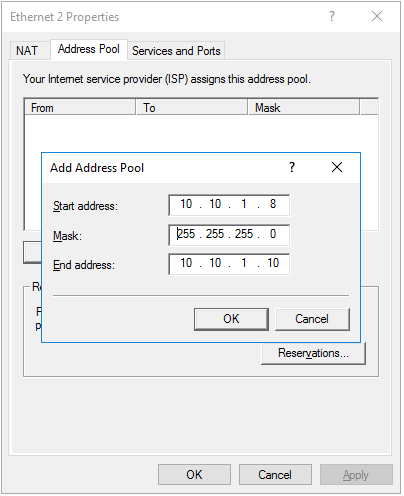Image resolution: width=404 pixels, height=496 pixels.
Task: Click the third octet of the Mask field
Action: pos(244,234)
